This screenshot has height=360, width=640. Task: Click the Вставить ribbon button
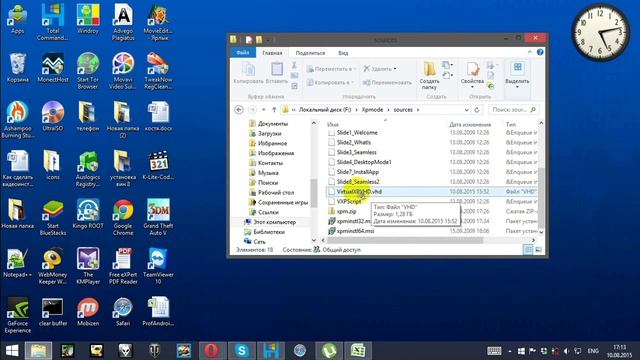coord(277,73)
